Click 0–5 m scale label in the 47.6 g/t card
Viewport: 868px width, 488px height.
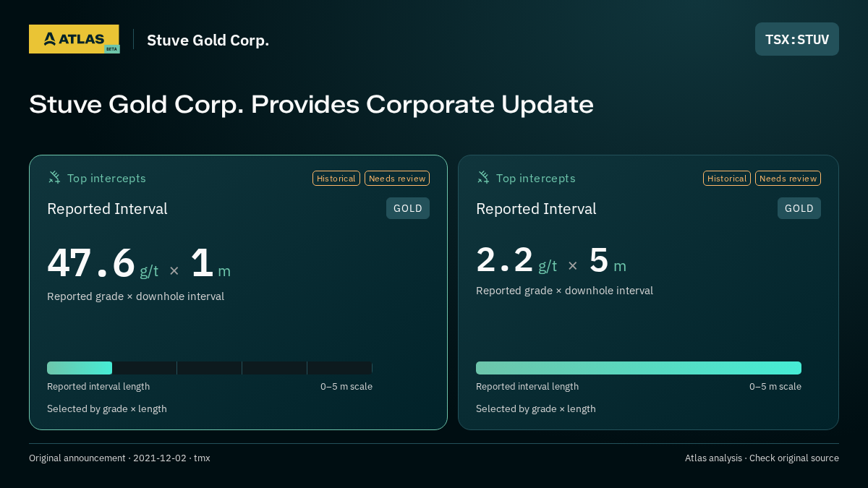[x=346, y=387]
